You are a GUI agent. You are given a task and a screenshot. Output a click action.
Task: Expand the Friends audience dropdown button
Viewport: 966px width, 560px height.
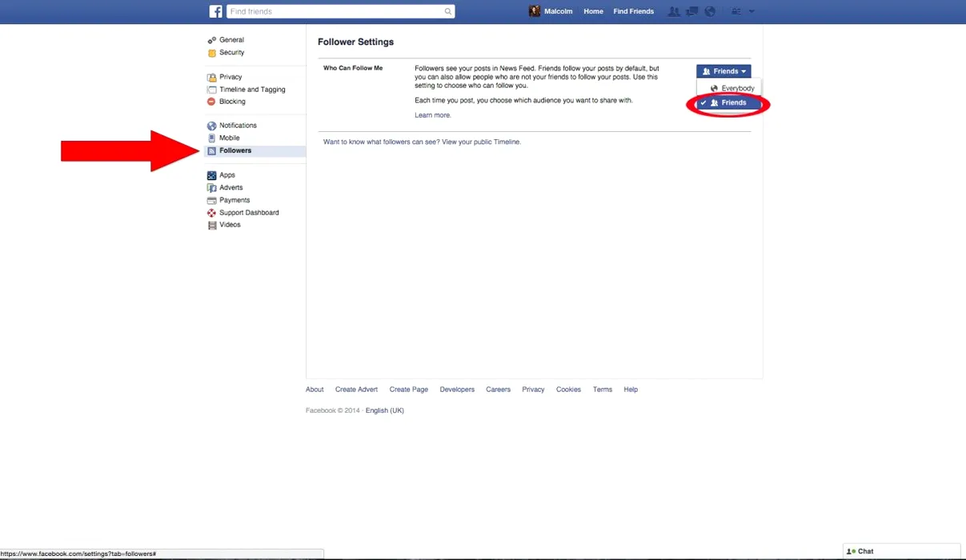click(x=723, y=71)
